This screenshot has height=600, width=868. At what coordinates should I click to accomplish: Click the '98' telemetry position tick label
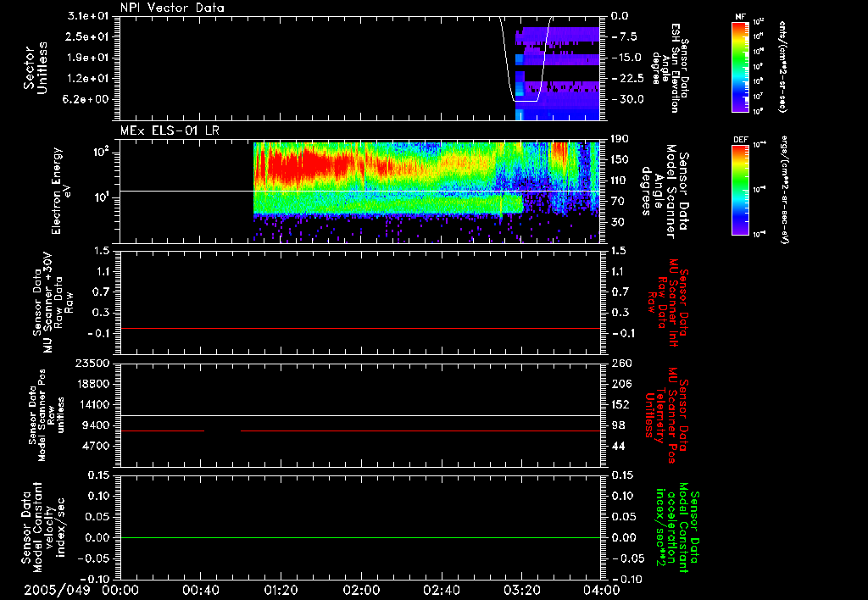[618, 425]
